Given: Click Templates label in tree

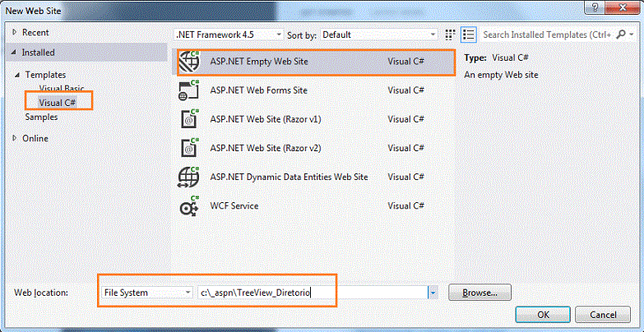Looking at the screenshot, I should point(45,75).
